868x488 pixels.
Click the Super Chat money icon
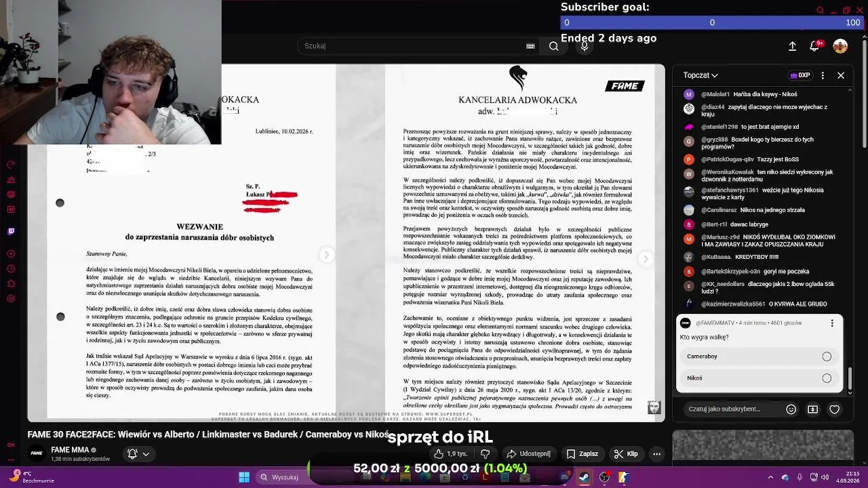click(x=812, y=409)
